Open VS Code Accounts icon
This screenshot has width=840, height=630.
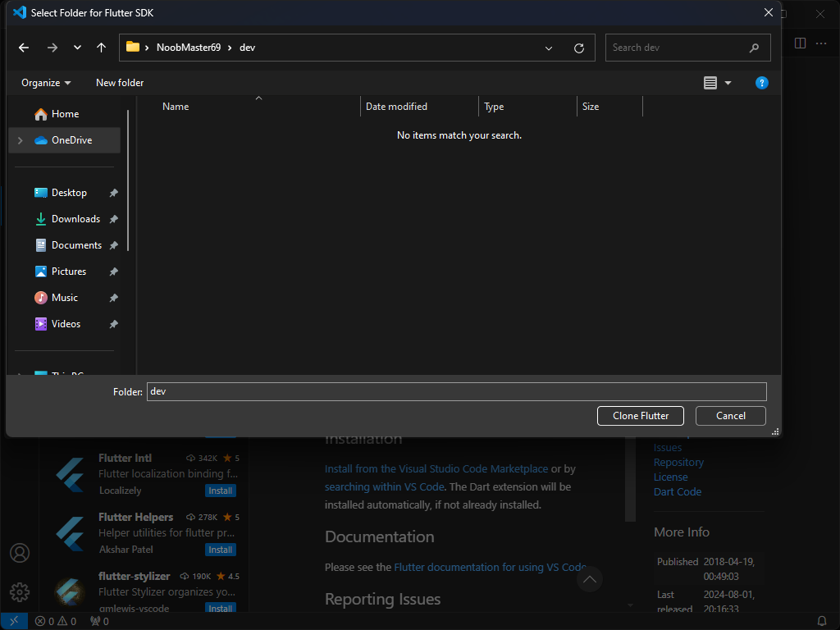pos(20,553)
